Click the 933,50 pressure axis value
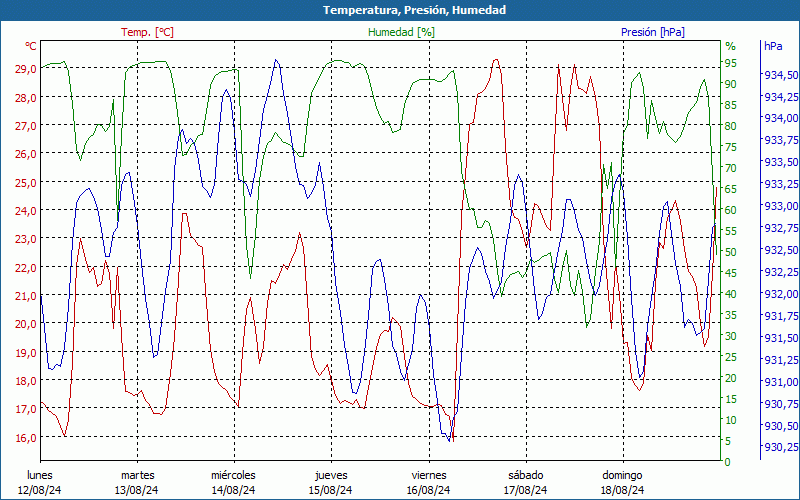800x500 pixels. point(781,162)
